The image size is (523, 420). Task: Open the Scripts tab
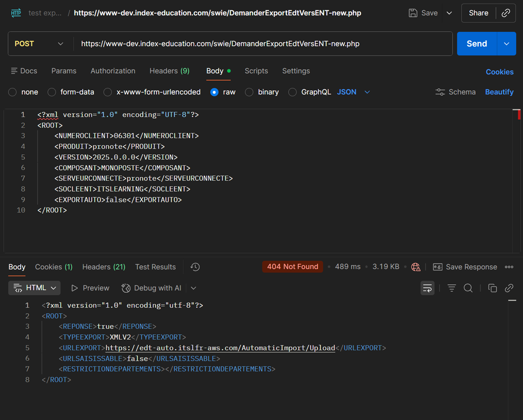pyautogui.click(x=256, y=71)
